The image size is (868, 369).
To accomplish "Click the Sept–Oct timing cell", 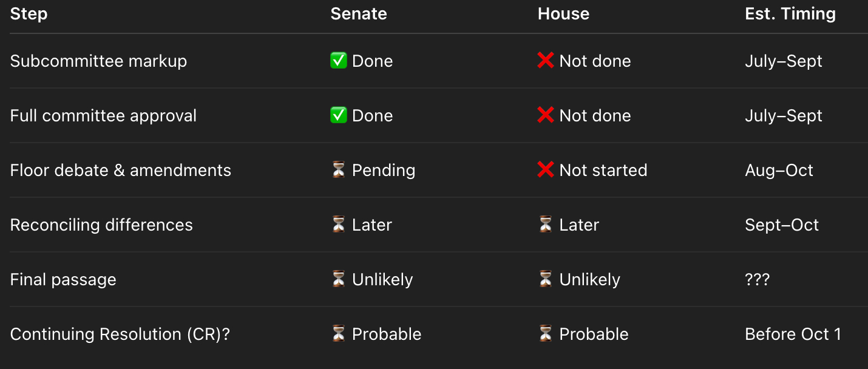I will (x=781, y=225).
